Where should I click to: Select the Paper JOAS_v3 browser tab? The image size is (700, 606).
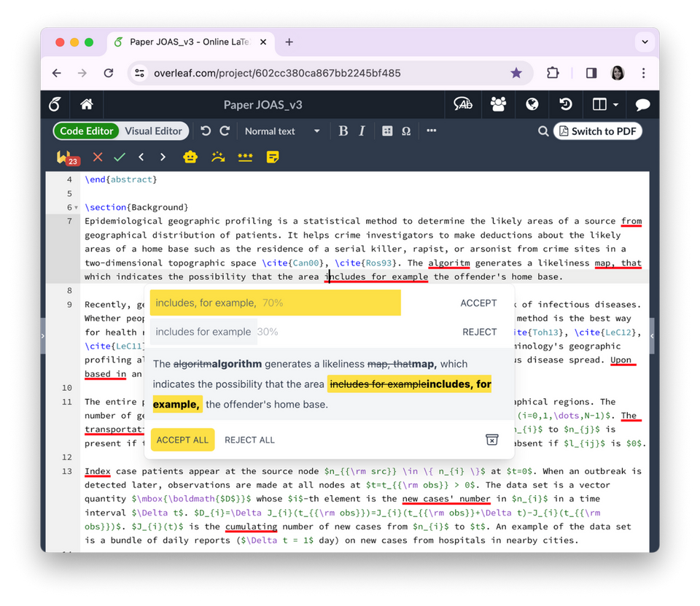click(190, 42)
